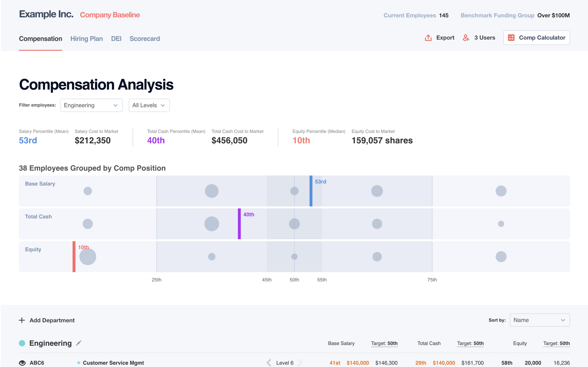Click the left arrow beside Level 6
Image resolution: width=588 pixels, height=367 pixels.
(x=269, y=363)
